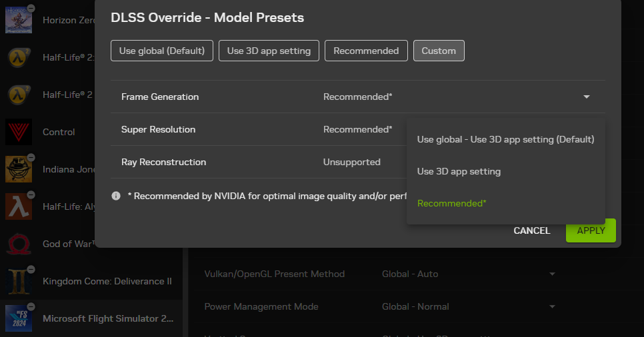
Task: Activate the Custom preset button
Action: click(439, 51)
